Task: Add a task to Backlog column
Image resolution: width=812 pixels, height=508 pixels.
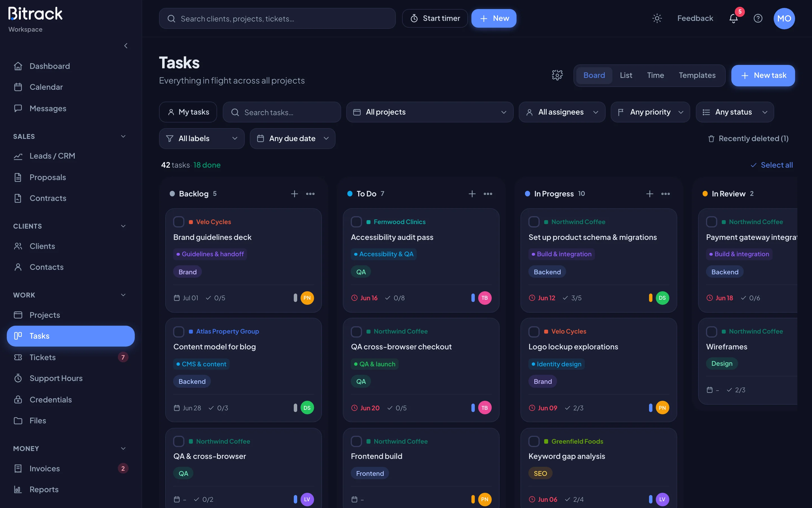Action: click(x=294, y=194)
